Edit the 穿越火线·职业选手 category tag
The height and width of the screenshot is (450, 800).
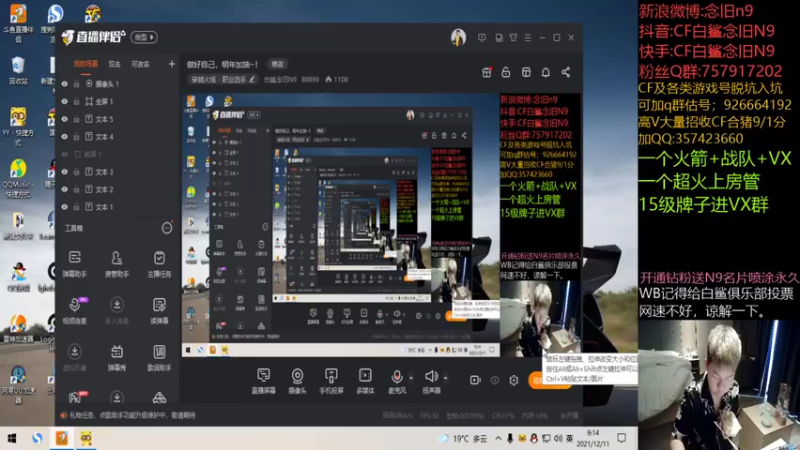[222, 80]
